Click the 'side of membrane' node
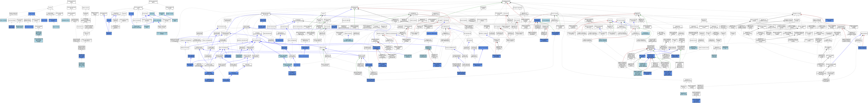The height and width of the screenshot is (103, 868). pyautogui.click(x=137, y=20)
